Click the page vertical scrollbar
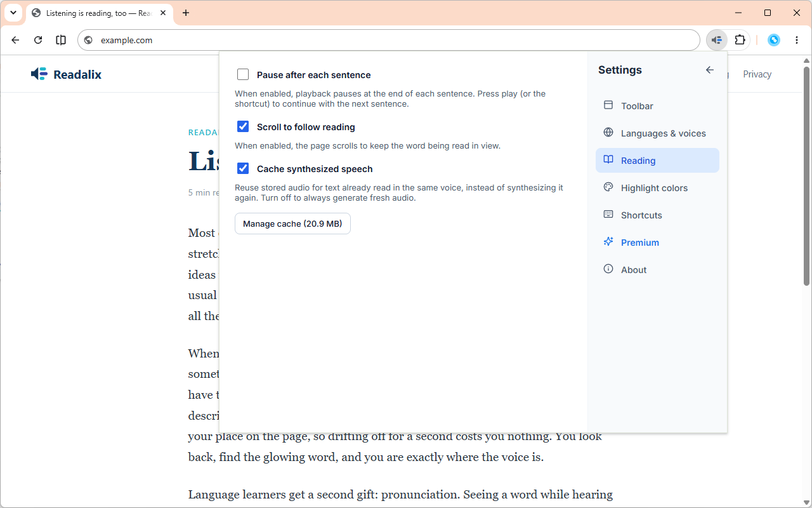Viewport: 812px width, 508px height. [x=807, y=176]
